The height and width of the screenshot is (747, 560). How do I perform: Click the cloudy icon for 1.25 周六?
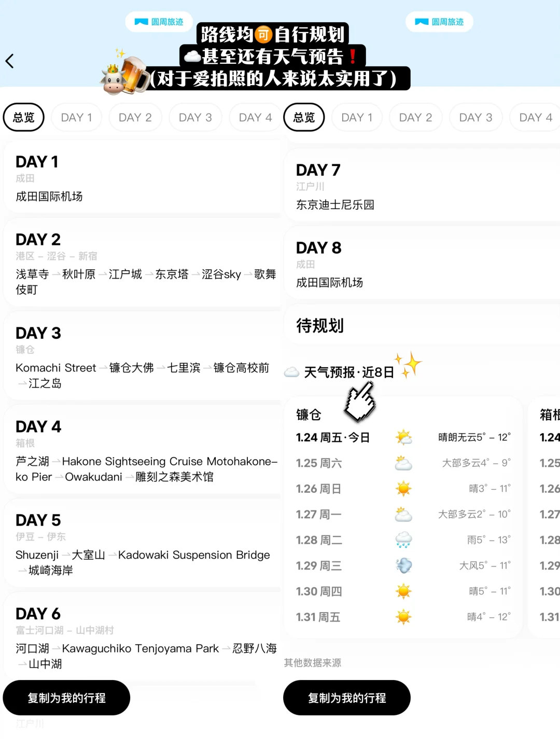point(403,462)
